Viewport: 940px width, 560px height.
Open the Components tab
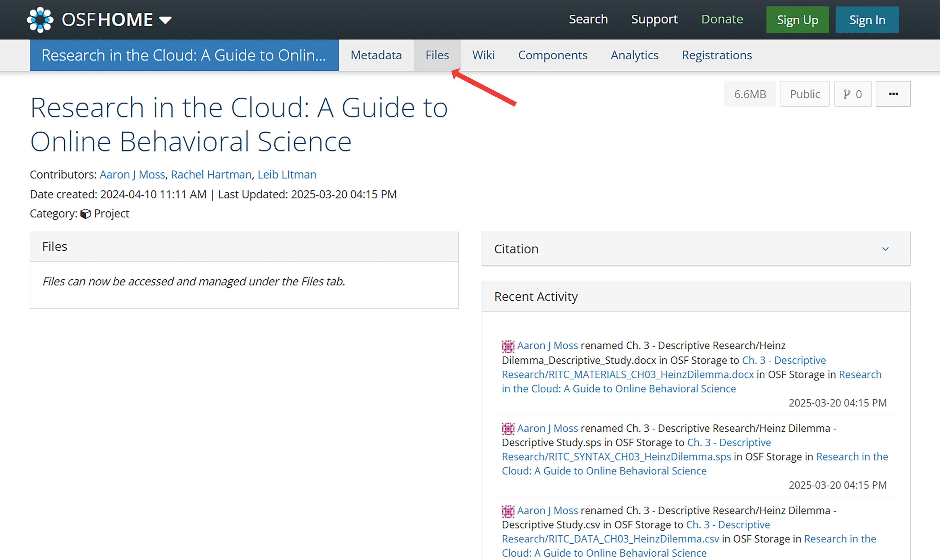pos(553,55)
